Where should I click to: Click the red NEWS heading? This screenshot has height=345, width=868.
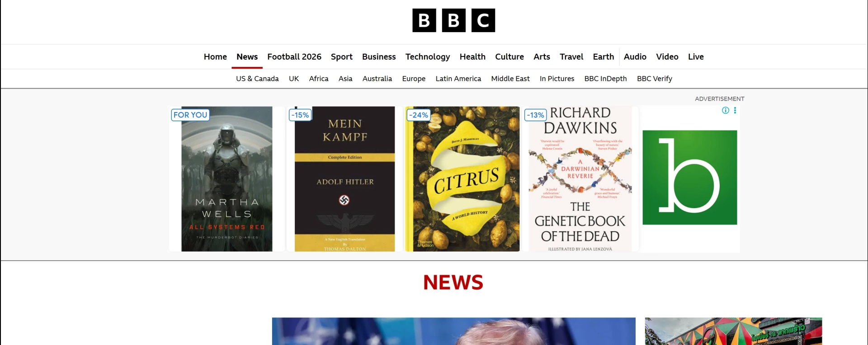pyautogui.click(x=453, y=283)
